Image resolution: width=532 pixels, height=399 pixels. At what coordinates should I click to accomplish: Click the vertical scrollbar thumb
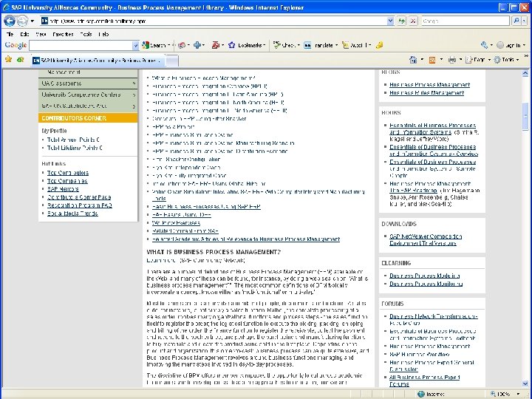pyautogui.click(x=525, y=117)
